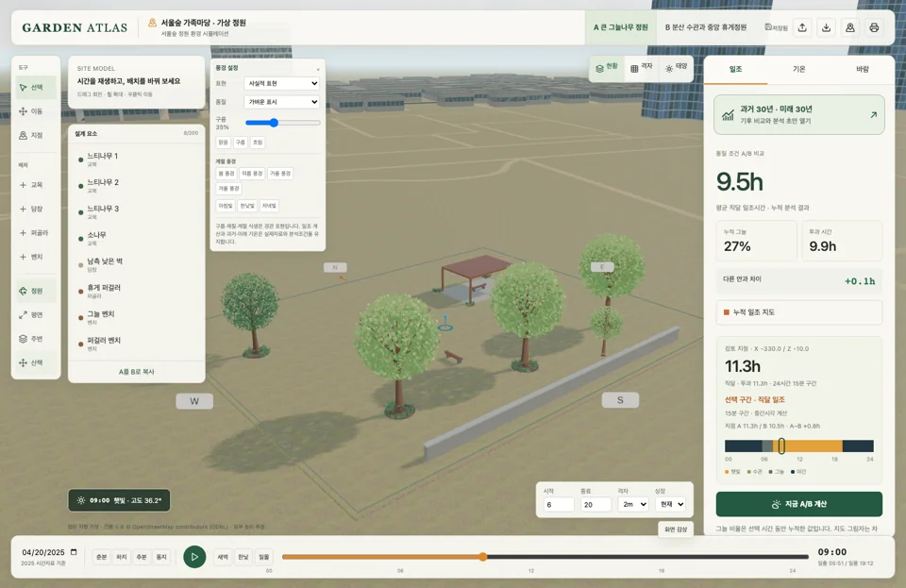Image resolution: width=906 pixels, height=588 pixels.
Task: Toggle the 격자 grid overlay
Action: (x=642, y=68)
